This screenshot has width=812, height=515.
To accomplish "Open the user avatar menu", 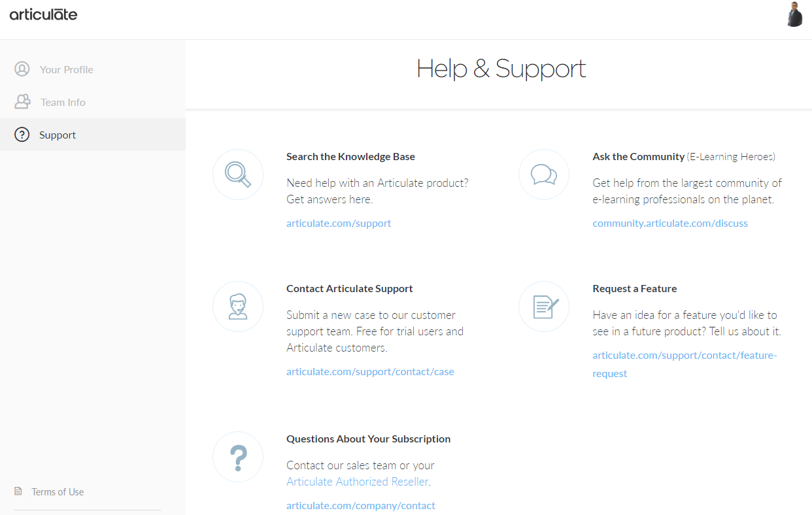I will pos(794,14).
